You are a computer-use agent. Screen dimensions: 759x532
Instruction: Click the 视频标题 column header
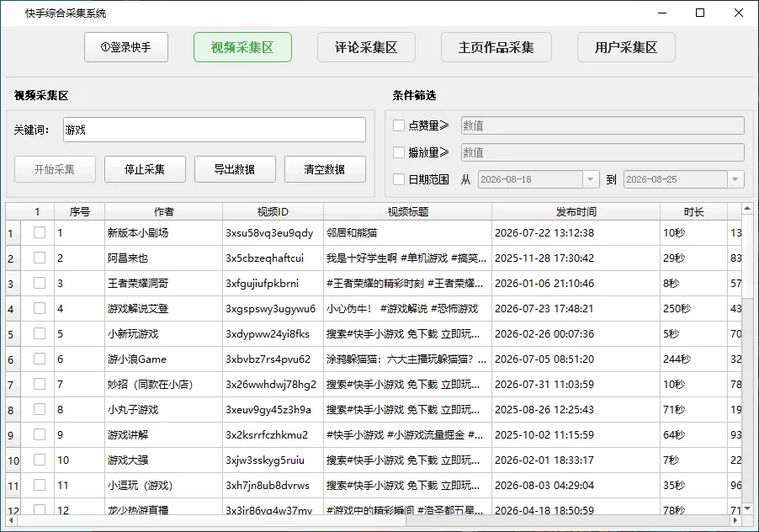point(407,211)
